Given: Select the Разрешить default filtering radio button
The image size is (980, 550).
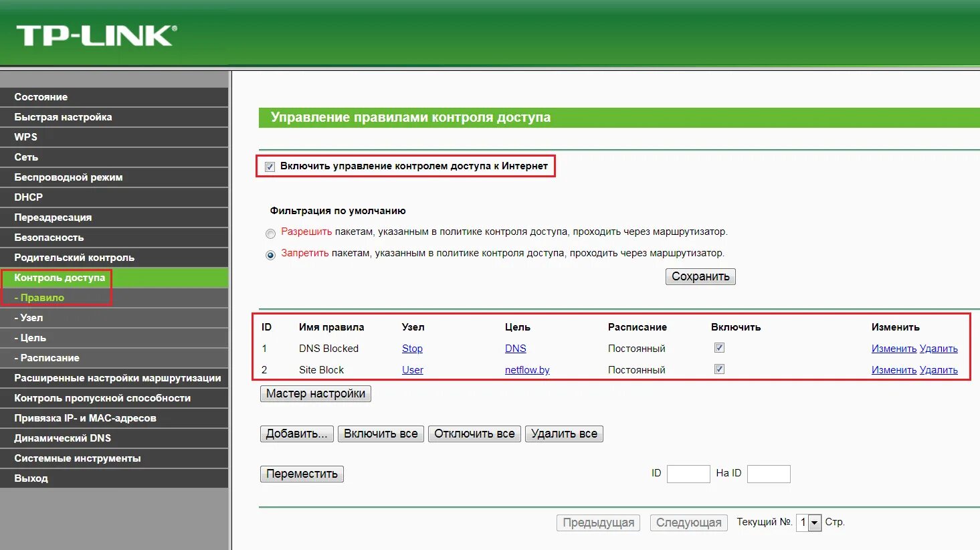Looking at the screenshot, I should [270, 234].
